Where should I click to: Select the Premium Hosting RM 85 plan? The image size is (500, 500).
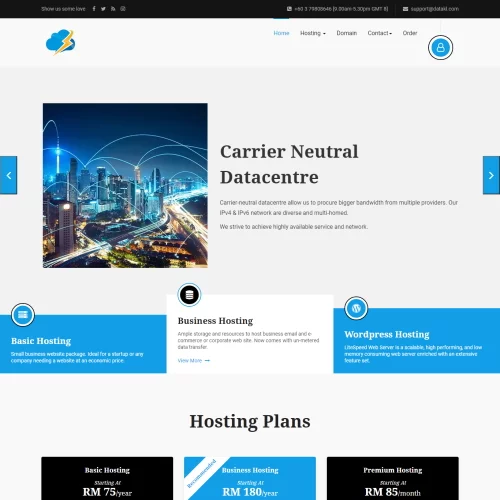pyautogui.click(x=393, y=479)
